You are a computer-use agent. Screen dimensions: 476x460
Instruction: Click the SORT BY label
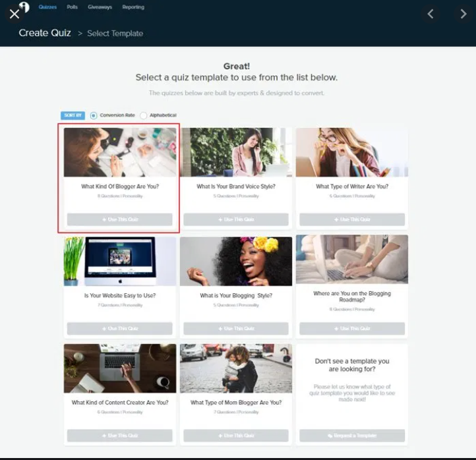click(73, 115)
